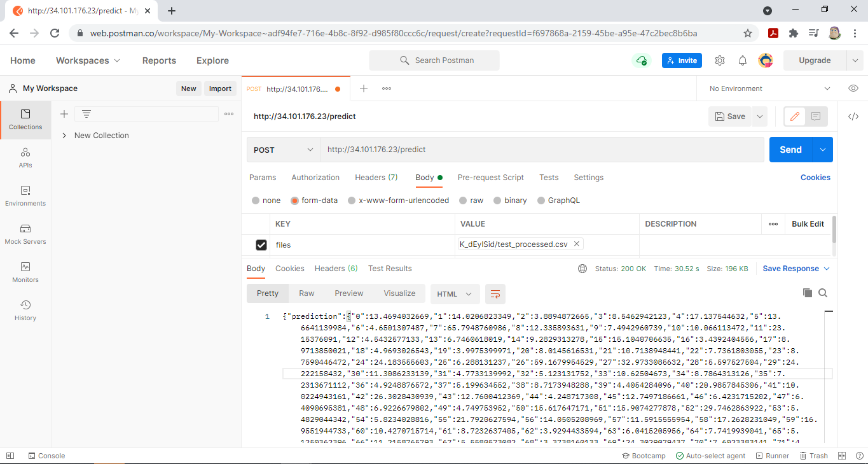Search the response with magnifier icon
The width and height of the screenshot is (868, 464).
coord(823,293)
